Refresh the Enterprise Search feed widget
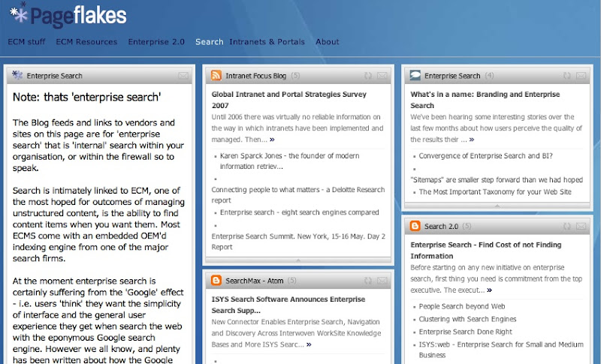The image size is (601, 364). (x=567, y=76)
